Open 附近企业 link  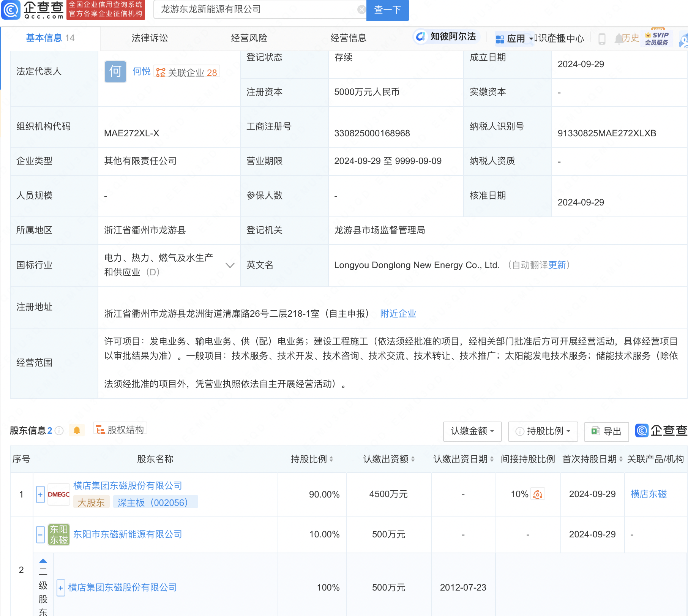click(x=398, y=314)
